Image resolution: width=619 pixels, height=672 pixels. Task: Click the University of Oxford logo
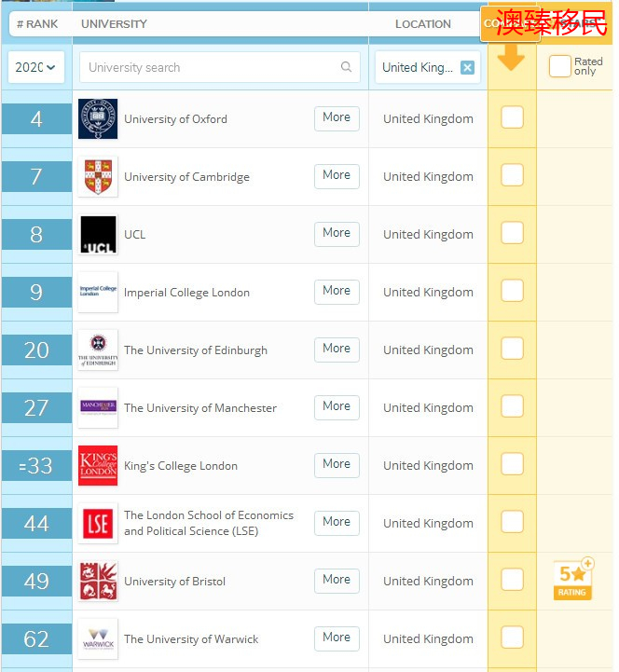pyautogui.click(x=98, y=118)
